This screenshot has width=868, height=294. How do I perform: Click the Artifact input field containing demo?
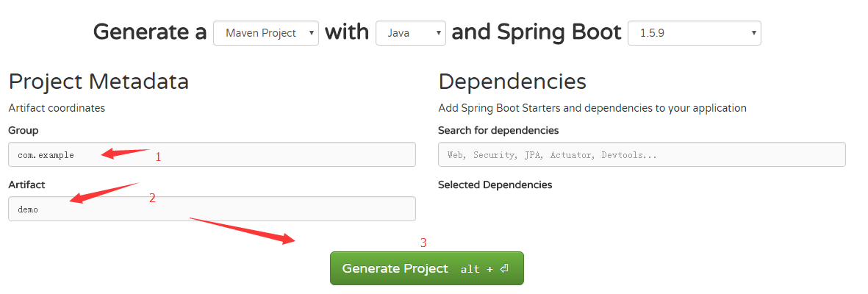click(x=212, y=209)
